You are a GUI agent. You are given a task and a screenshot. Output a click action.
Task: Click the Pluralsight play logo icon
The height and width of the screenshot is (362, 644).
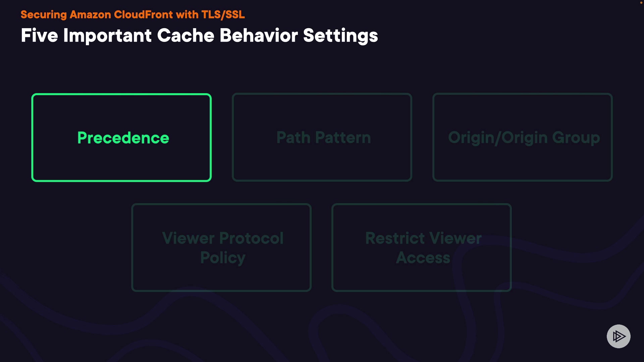click(x=619, y=336)
